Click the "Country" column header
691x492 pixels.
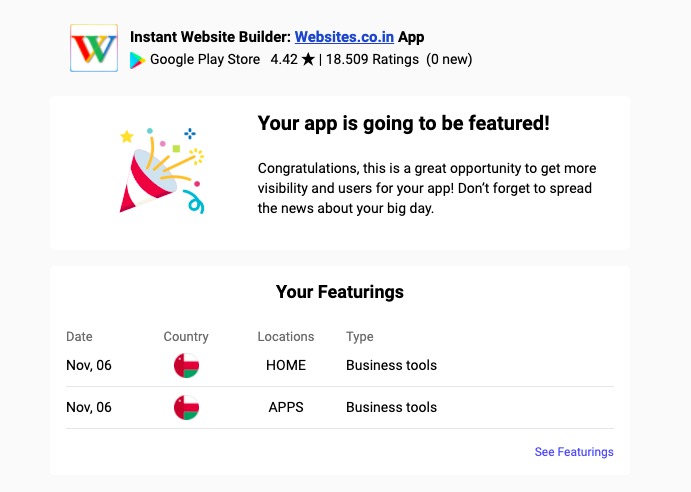click(186, 337)
